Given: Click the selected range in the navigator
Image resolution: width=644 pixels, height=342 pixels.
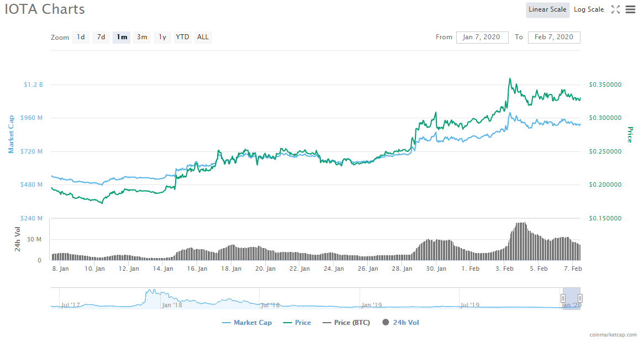Looking at the screenshot, I should click(572, 298).
